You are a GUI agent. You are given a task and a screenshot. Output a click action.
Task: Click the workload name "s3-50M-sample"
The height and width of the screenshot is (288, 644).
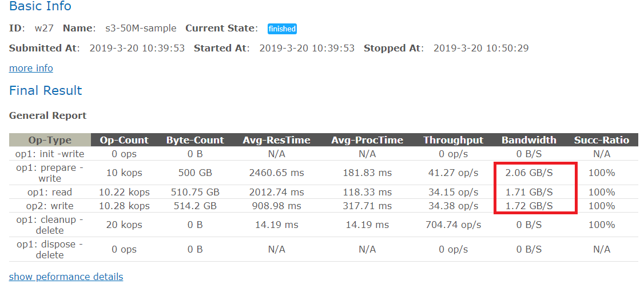coord(141,28)
